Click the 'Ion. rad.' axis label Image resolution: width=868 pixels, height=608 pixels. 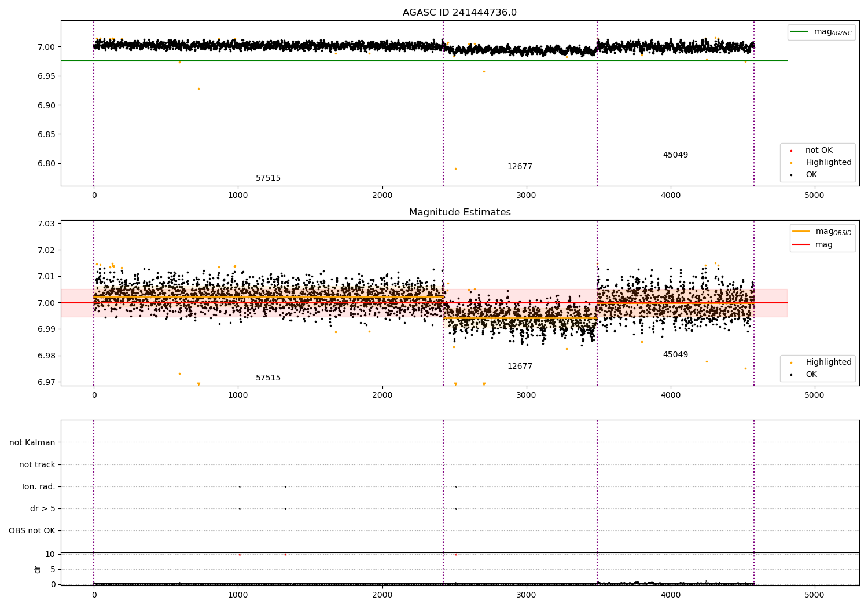(x=39, y=487)
